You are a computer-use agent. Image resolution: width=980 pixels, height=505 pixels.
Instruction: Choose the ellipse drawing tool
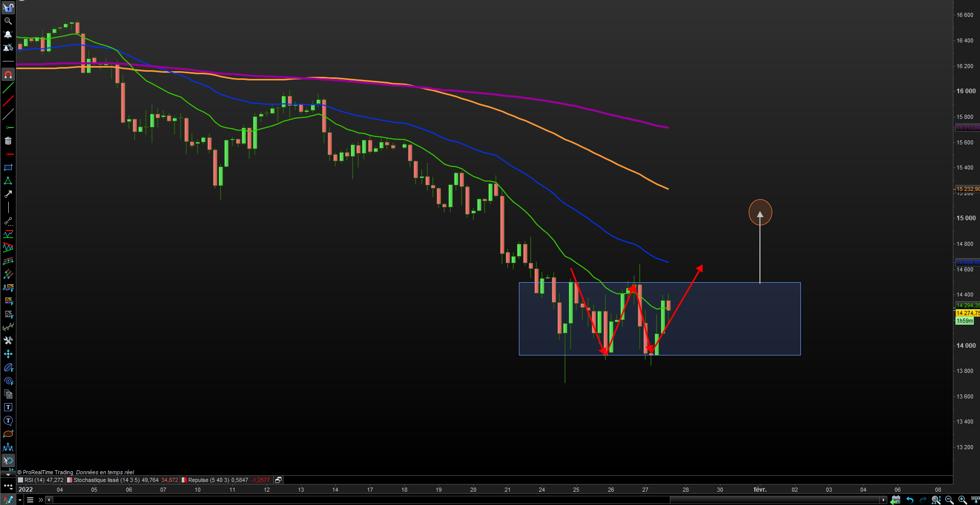coord(8,434)
